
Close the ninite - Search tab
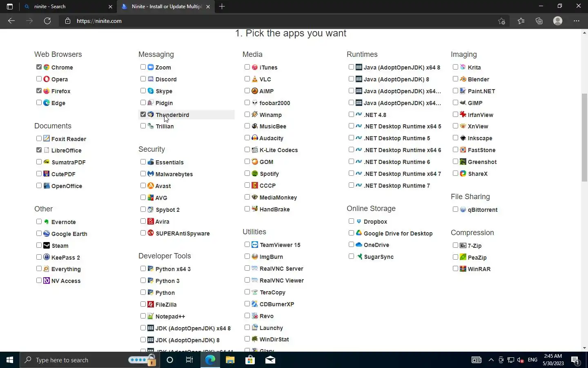[110, 7]
